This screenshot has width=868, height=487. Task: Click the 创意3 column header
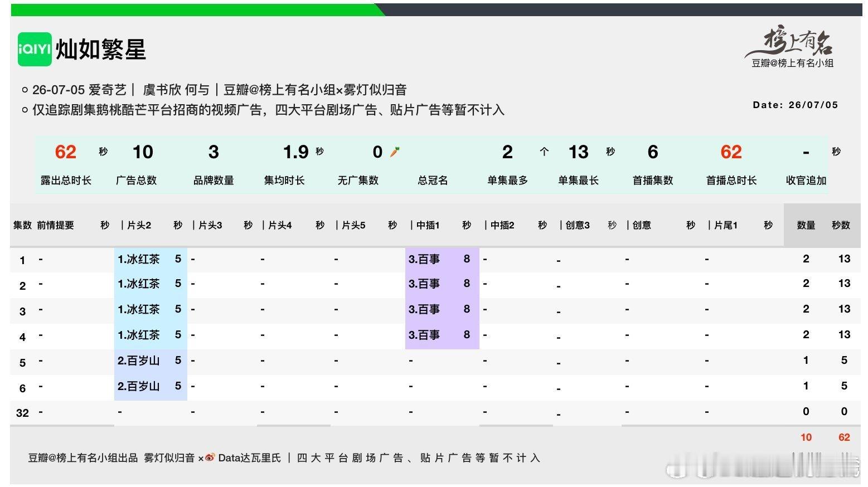[578, 225]
